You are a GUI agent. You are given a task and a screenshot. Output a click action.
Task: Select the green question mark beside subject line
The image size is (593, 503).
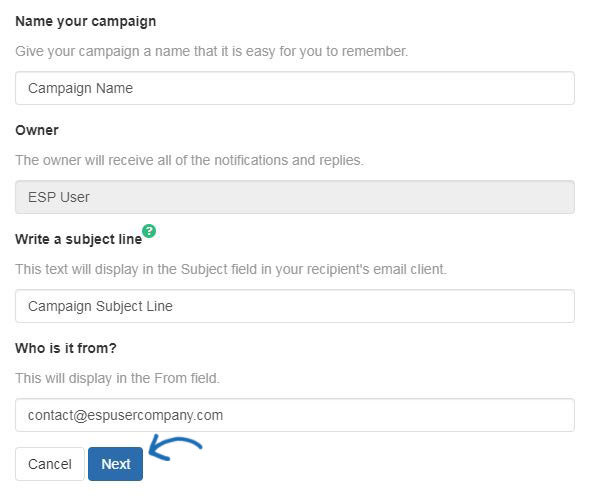pyautogui.click(x=149, y=231)
